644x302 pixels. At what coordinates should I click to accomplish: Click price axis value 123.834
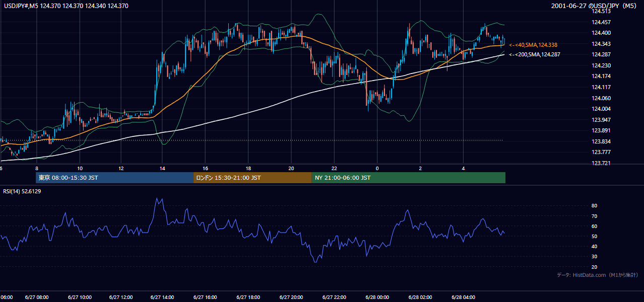[x=601, y=141]
